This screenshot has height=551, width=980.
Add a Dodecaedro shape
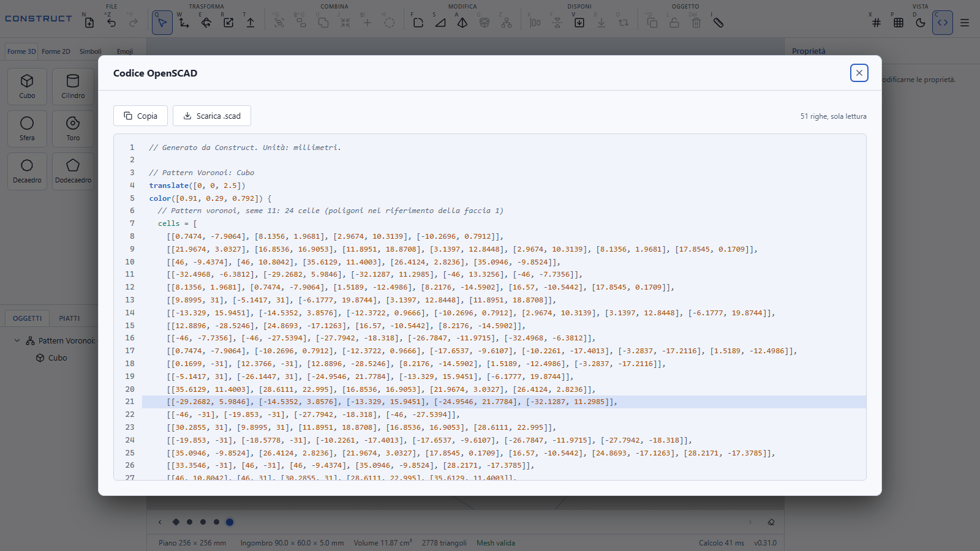pos(73,171)
